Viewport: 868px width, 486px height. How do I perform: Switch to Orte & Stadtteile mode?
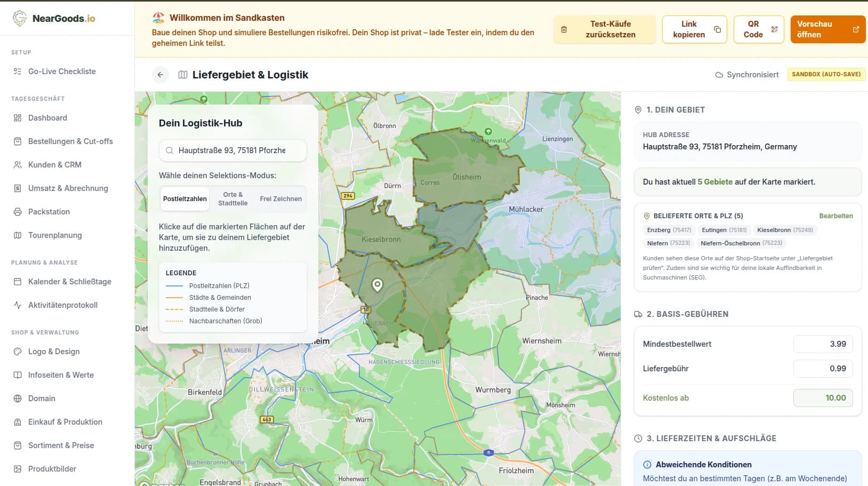pyautogui.click(x=233, y=199)
